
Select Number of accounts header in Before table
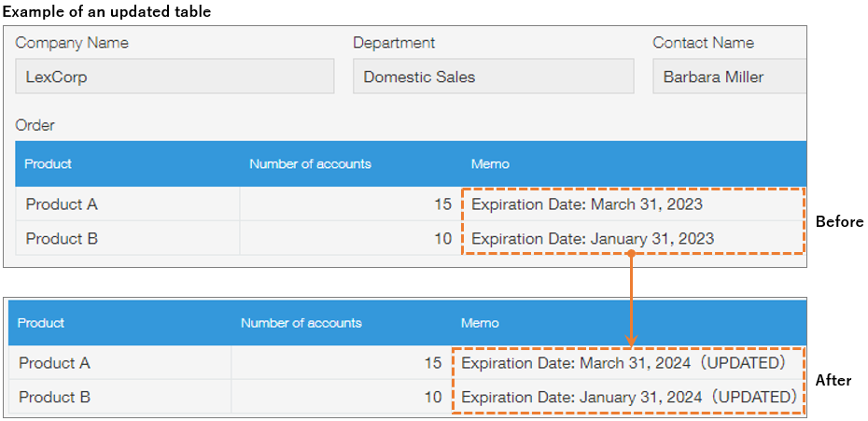tap(310, 164)
